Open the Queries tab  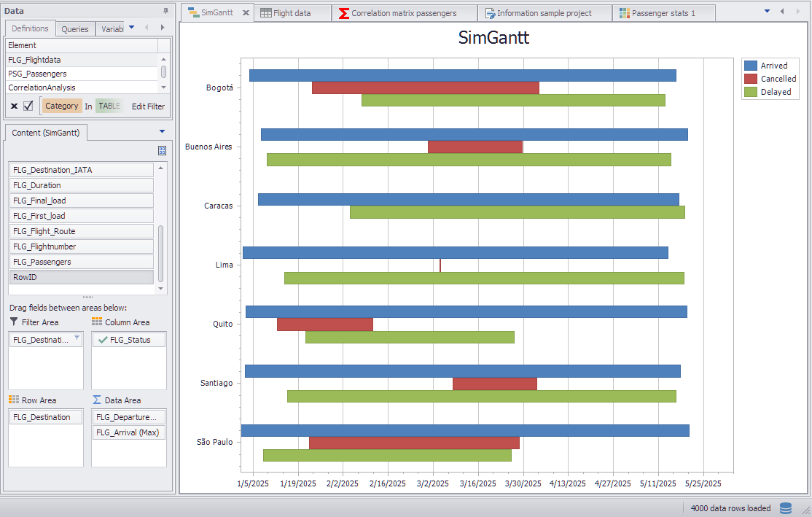[75, 29]
